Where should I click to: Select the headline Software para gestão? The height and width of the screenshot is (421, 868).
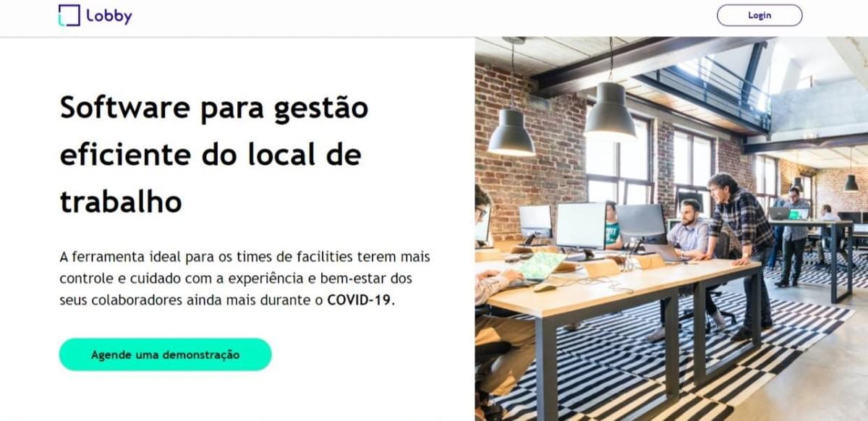(214, 109)
